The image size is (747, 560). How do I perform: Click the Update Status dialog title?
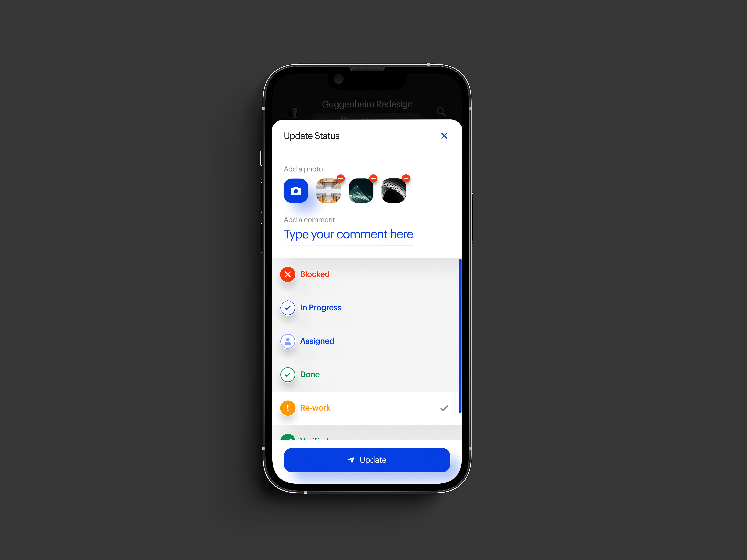coord(312,136)
